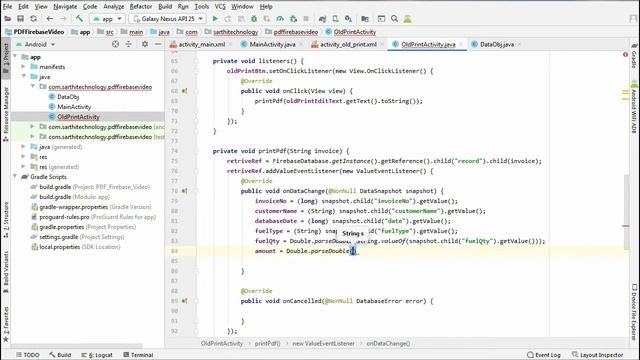This screenshot has width=640, height=360.
Task: Open the VCS menu
Action: point(220,7)
